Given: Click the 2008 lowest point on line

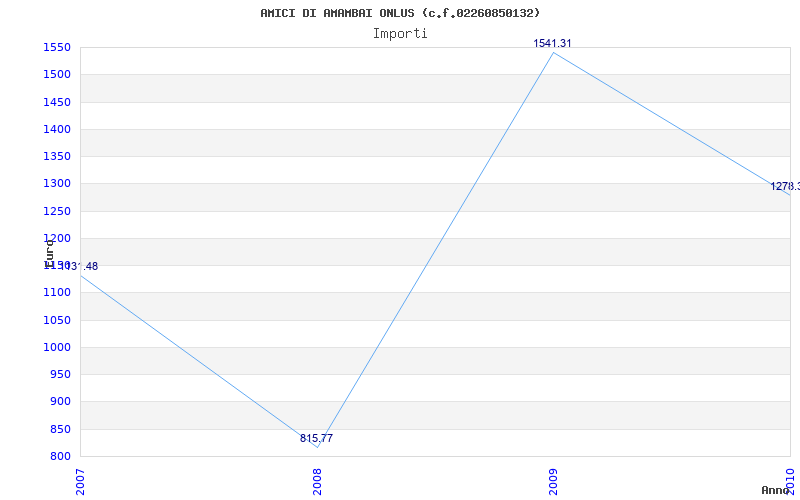Looking at the screenshot, I should click(x=317, y=447).
